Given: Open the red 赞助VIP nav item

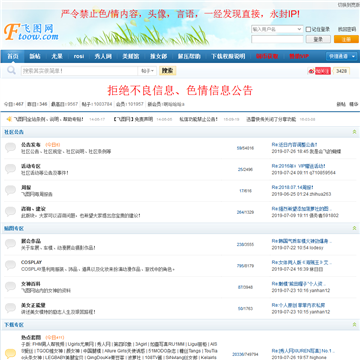Looking at the screenshot, I should 299,56.
